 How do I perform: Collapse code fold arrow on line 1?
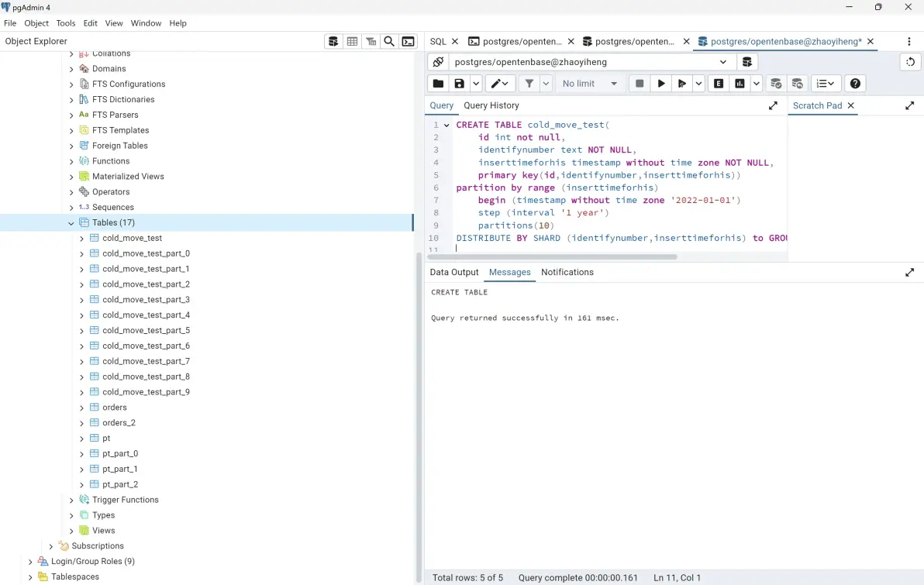click(x=446, y=125)
